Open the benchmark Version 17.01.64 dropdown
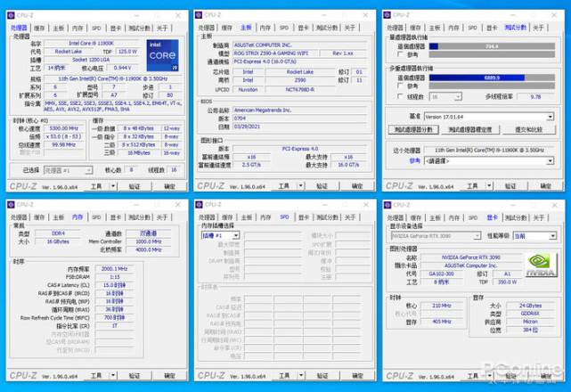The width and height of the screenshot is (571, 392). click(x=489, y=117)
